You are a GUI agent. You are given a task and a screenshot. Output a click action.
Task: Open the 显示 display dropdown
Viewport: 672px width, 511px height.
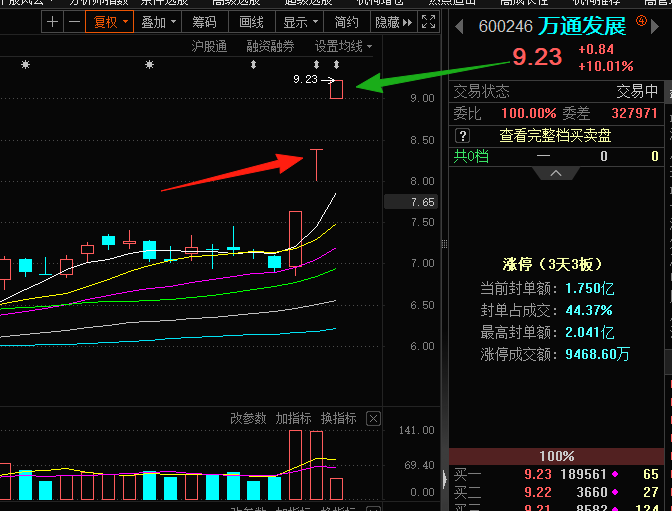pyautogui.click(x=299, y=22)
